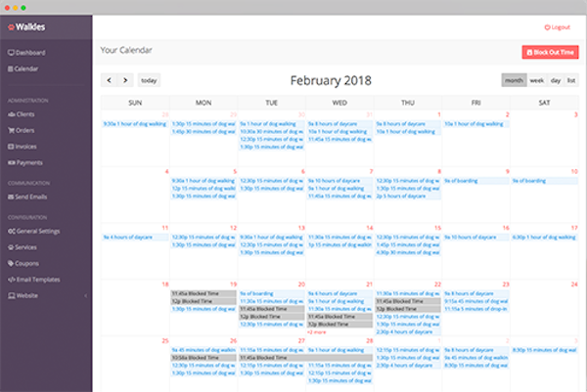Viewport: 587px width, 392px height.
Task: Open Feb 2 event '10a 1 hour of dog walking'
Action: 475,124
